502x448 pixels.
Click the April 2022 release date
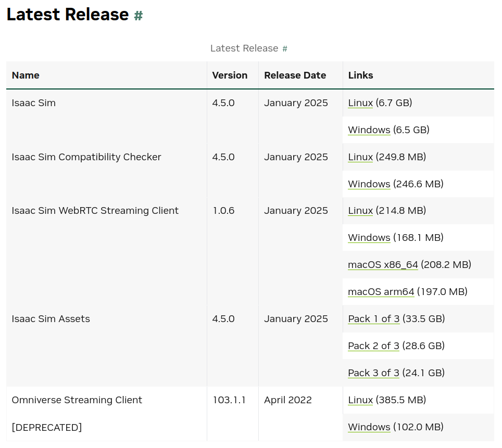[x=288, y=400]
